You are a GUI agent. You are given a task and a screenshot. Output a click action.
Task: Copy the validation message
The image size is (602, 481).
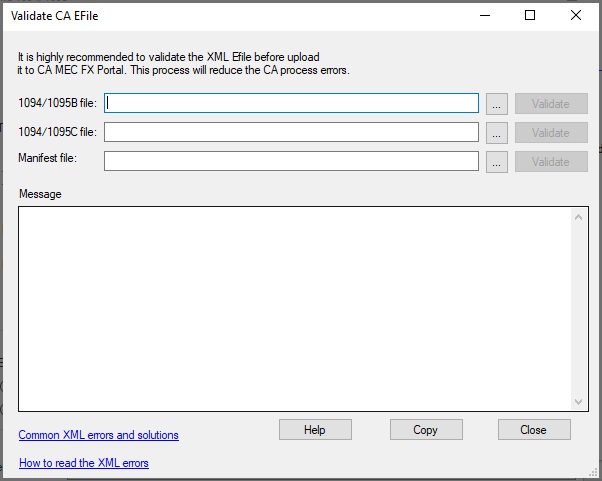click(x=426, y=430)
